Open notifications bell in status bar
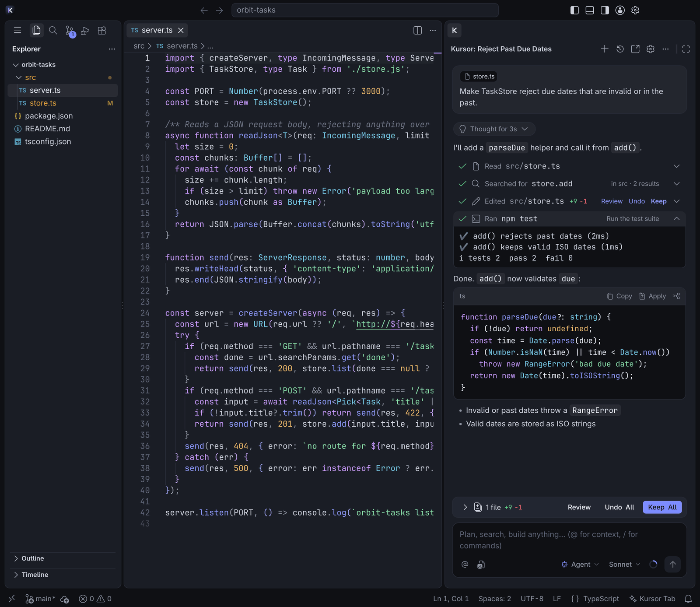Screen dimensions: 700x607 [688, 599]
